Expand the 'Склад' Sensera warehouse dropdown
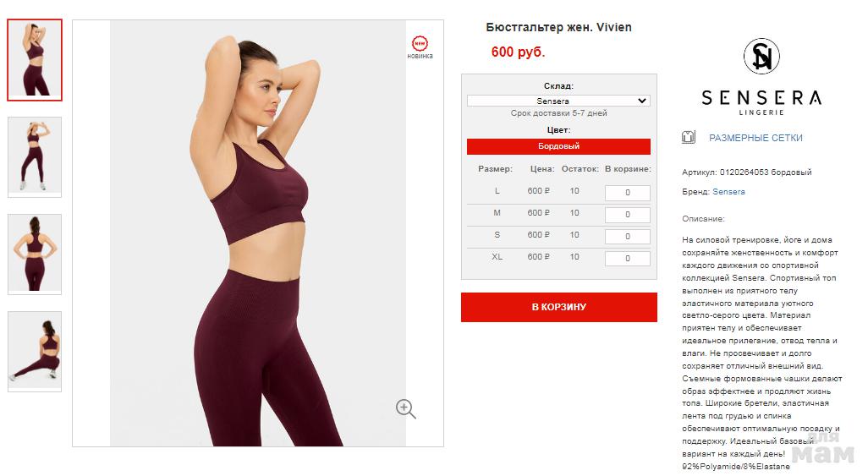 point(558,101)
